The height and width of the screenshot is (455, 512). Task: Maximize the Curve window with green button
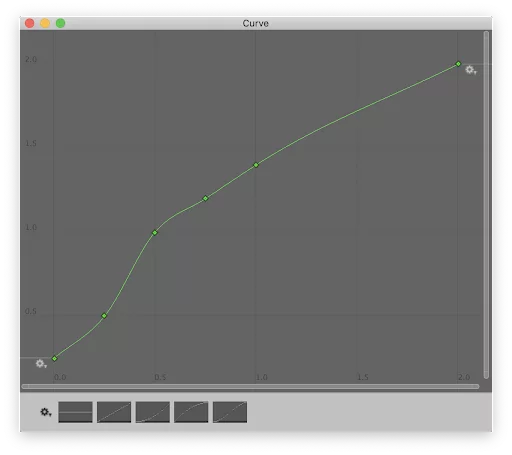(x=60, y=23)
